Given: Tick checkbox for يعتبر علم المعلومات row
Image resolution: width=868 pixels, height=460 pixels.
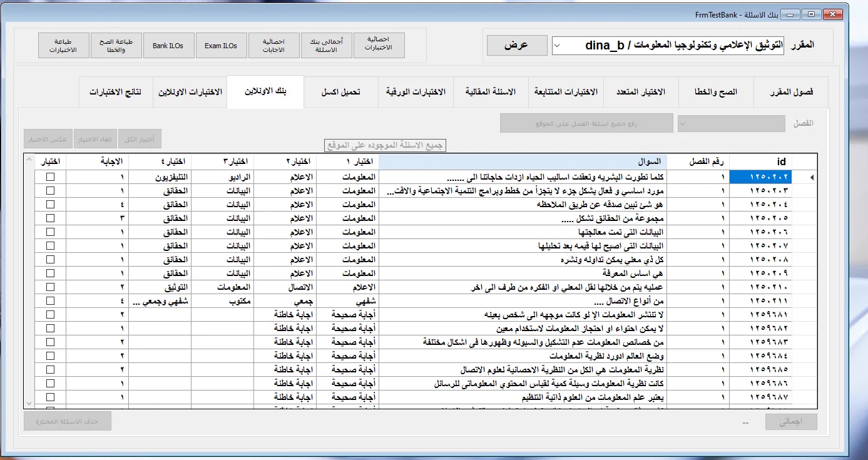Looking at the screenshot, I should pos(50,397).
